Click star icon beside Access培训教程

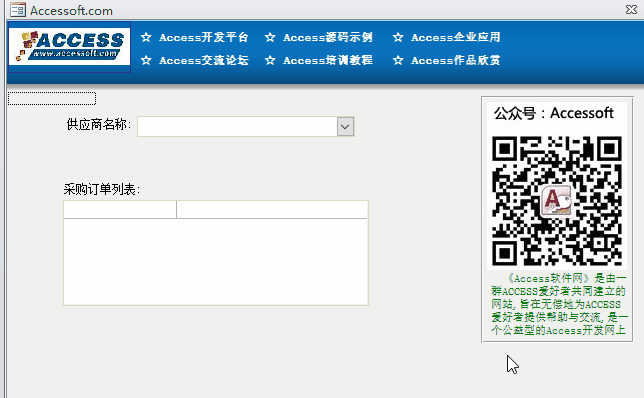pos(270,60)
